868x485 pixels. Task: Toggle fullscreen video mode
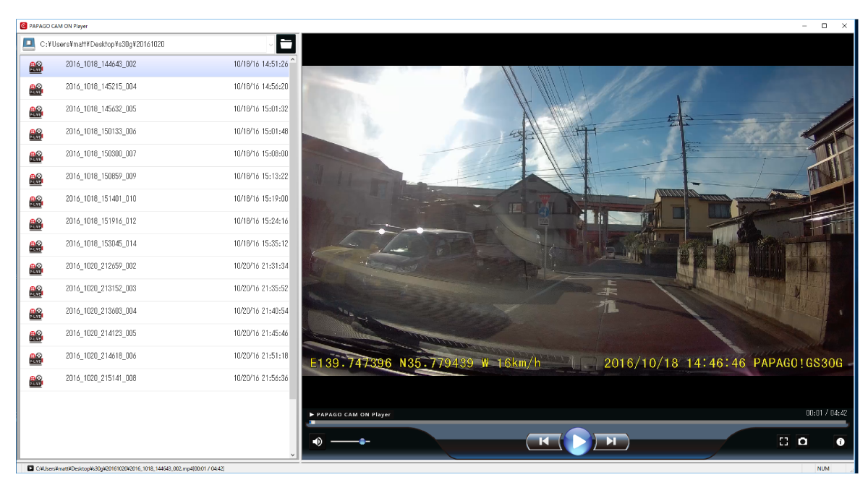tap(783, 441)
